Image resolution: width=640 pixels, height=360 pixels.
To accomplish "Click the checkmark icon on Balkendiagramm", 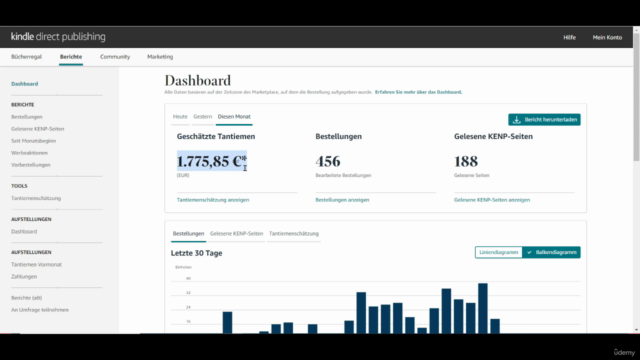I will point(529,252).
